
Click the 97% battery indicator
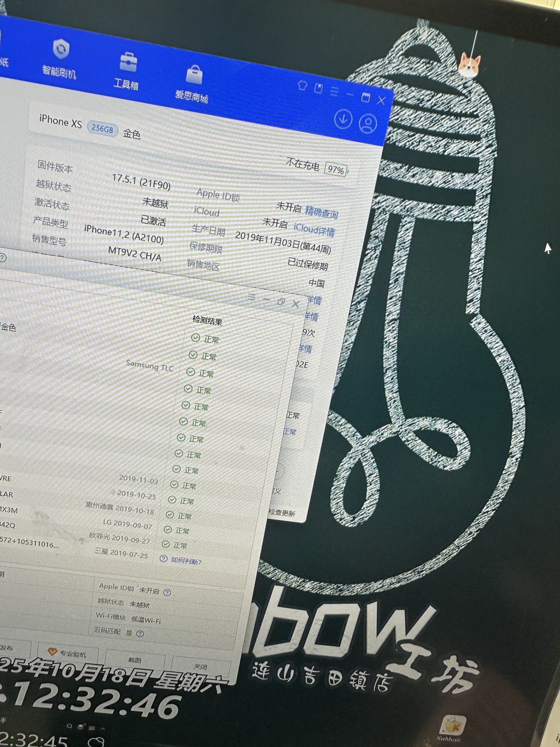pyautogui.click(x=336, y=170)
